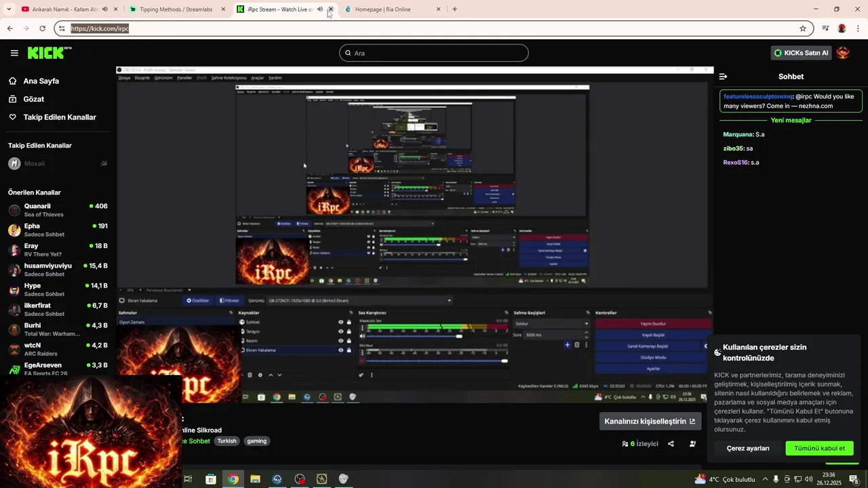
Task: Go back to previous page
Action: pyautogui.click(x=10, y=28)
